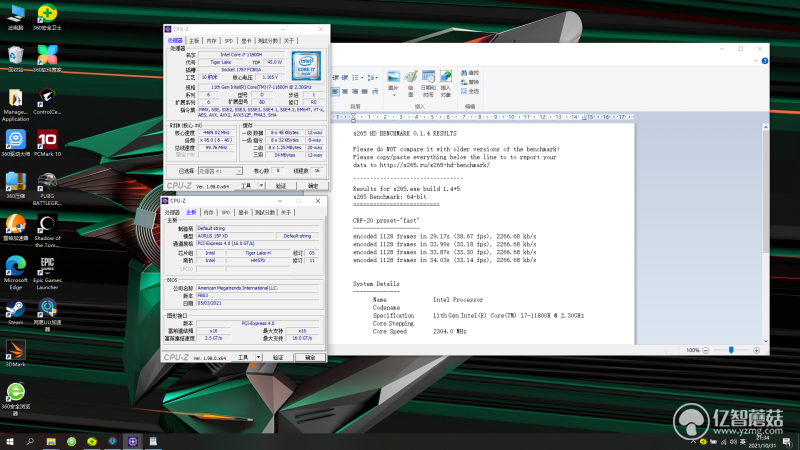Toggle center alignment in WordPad paragraph group
800x450 pixels.
click(x=345, y=92)
